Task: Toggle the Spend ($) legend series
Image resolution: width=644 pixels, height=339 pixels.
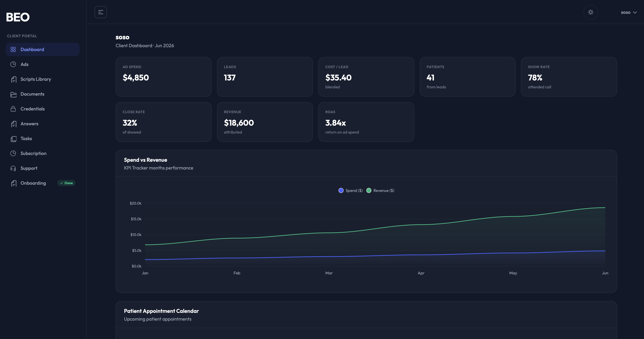Action: point(350,190)
